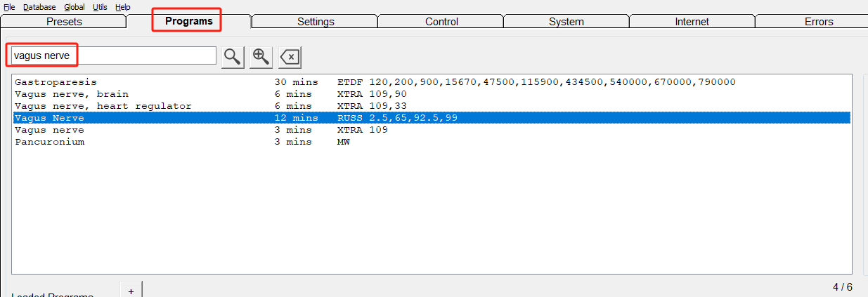The image size is (868, 297).
Task: Click the plus button beside Loaded Programs
Action: 131,290
